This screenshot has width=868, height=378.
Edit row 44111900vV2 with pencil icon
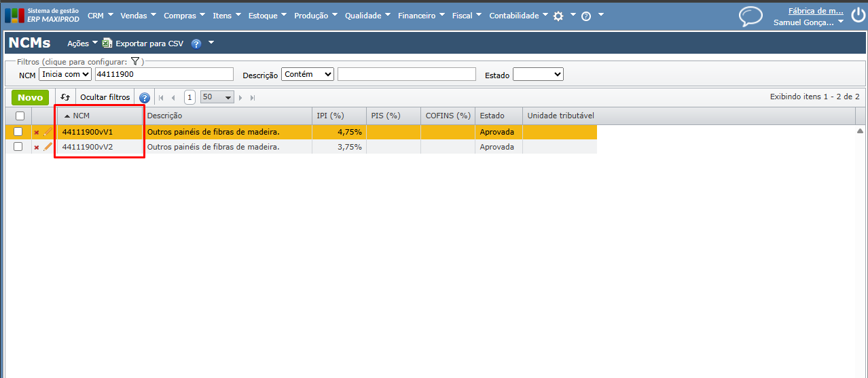tap(48, 146)
